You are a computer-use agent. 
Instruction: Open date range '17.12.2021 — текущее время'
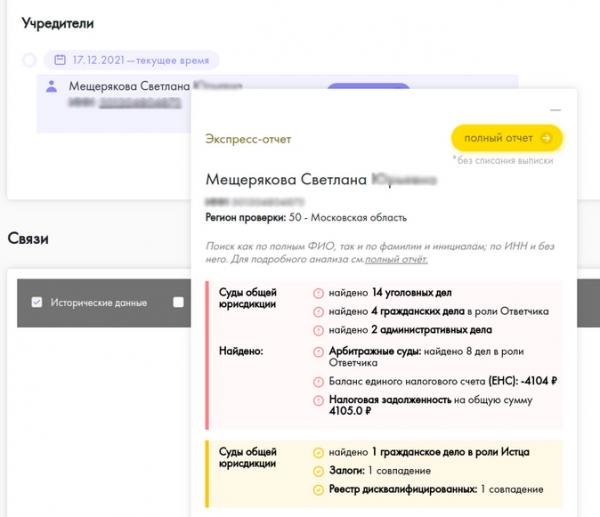132,60
